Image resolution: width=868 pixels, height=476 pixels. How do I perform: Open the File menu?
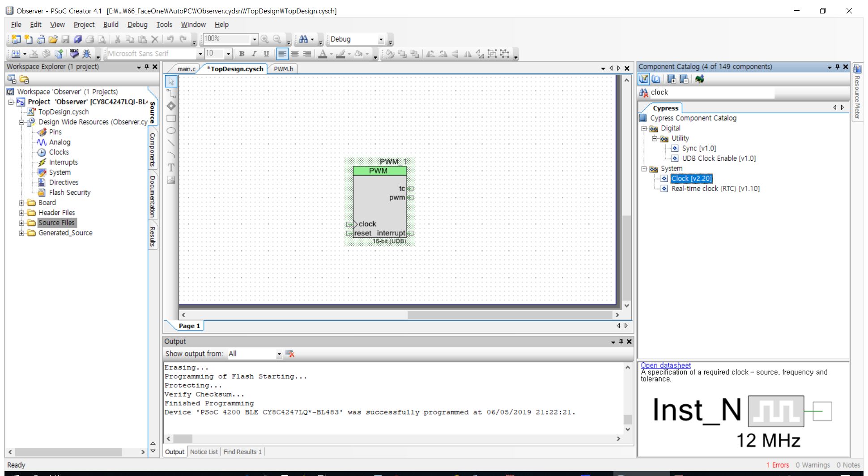[x=16, y=25]
